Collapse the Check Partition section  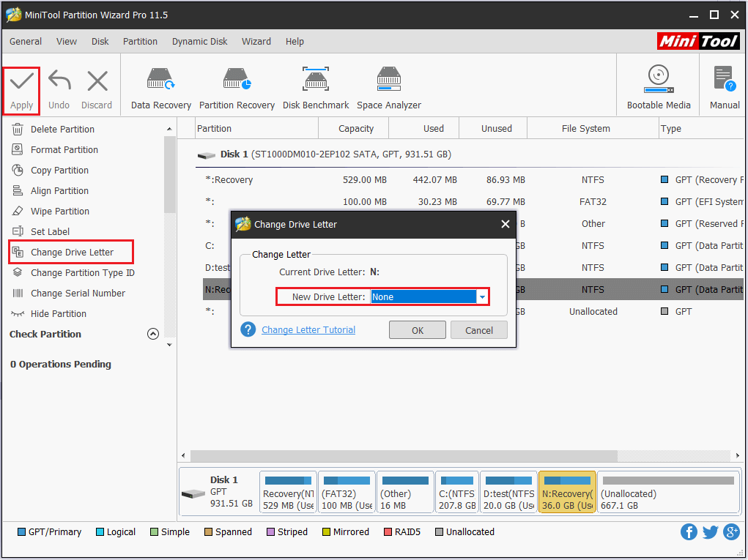click(x=153, y=334)
